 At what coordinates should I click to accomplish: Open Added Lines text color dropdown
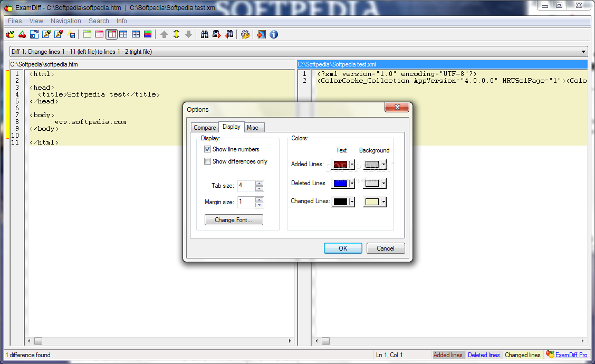pyautogui.click(x=352, y=165)
